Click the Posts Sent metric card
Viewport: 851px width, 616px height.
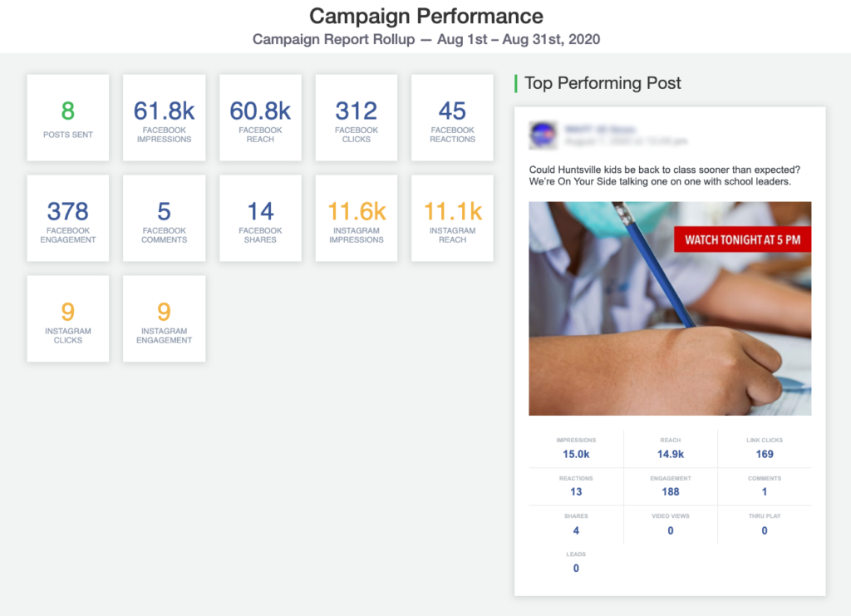(x=68, y=118)
